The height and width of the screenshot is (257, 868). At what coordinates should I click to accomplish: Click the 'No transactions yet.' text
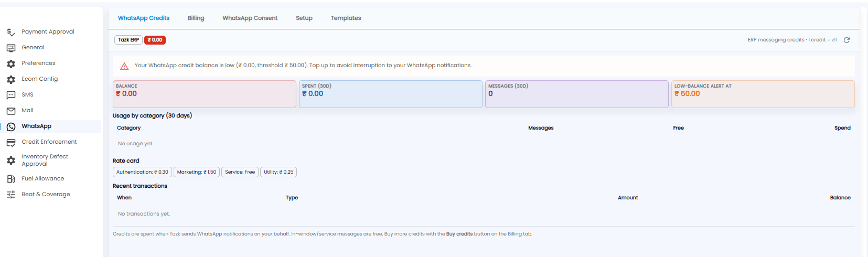144,214
